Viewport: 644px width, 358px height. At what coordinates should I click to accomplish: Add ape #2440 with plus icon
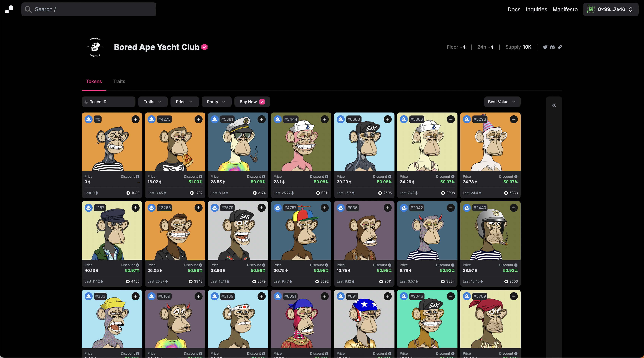pos(514,208)
